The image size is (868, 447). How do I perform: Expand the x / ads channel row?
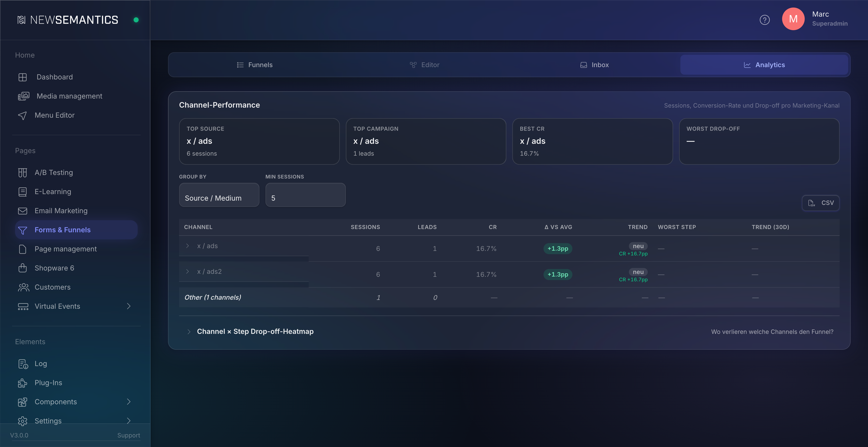(188, 246)
